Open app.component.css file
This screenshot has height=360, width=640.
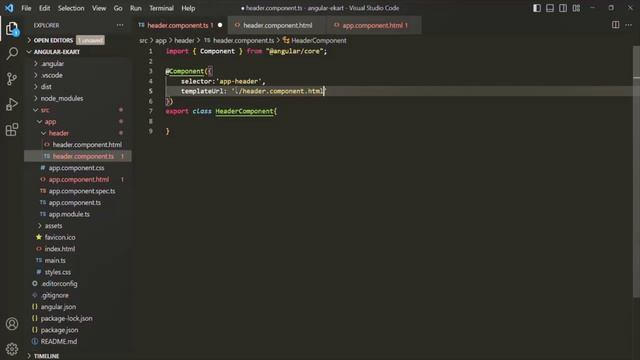click(x=76, y=168)
